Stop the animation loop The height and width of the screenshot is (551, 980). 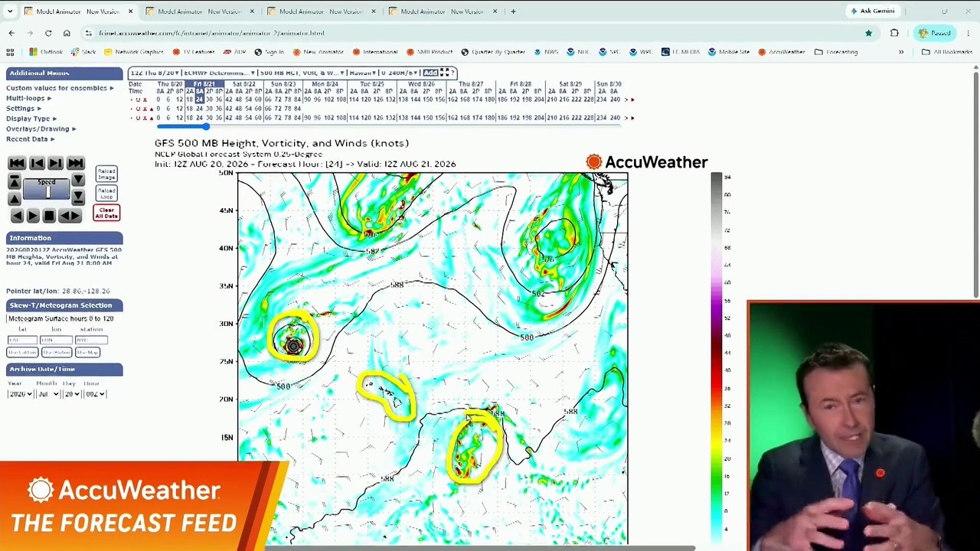click(49, 216)
